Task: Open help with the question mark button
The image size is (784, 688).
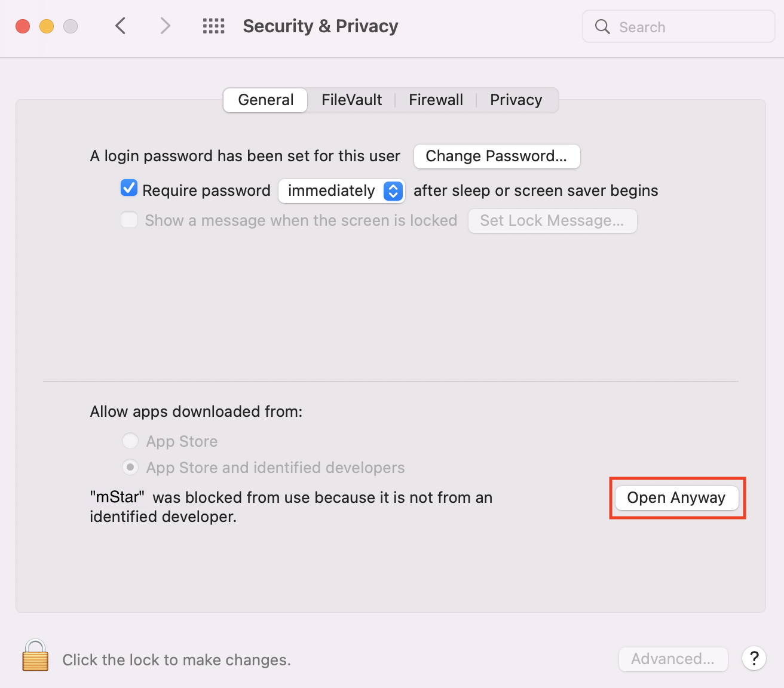Action: coord(754,659)
